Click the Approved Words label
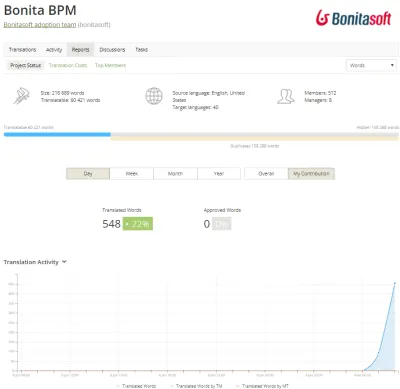Viewport: 400px width, 389px height. tap(222, 210)
